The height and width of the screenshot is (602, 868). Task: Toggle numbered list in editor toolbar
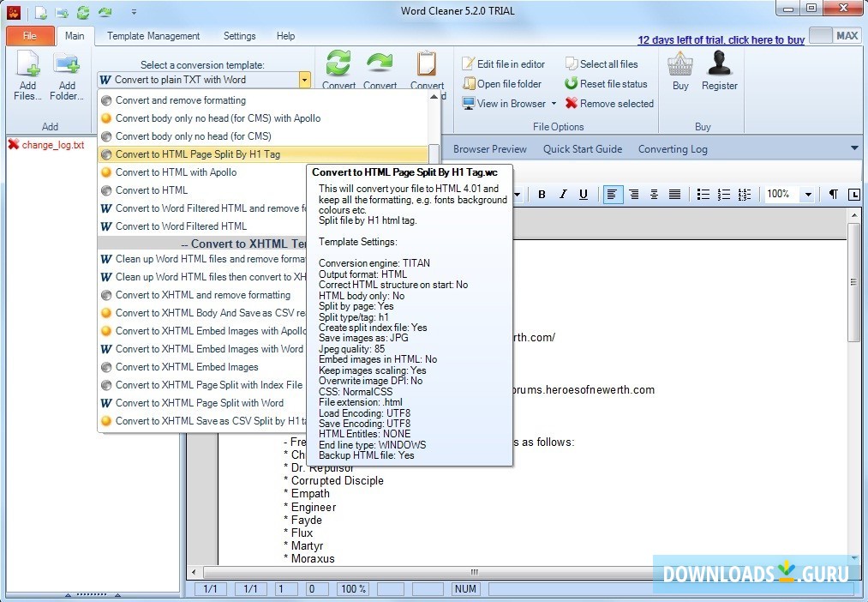(723, 195)
